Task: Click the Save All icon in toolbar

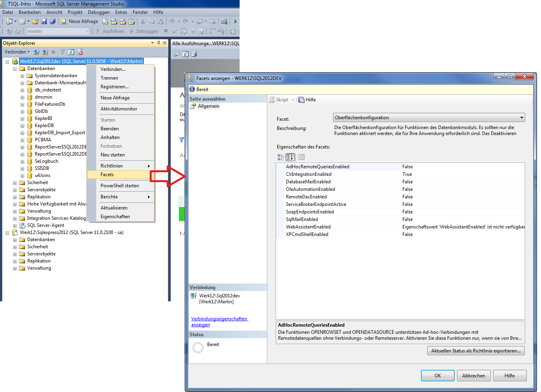Action: (x=53, y=21)
